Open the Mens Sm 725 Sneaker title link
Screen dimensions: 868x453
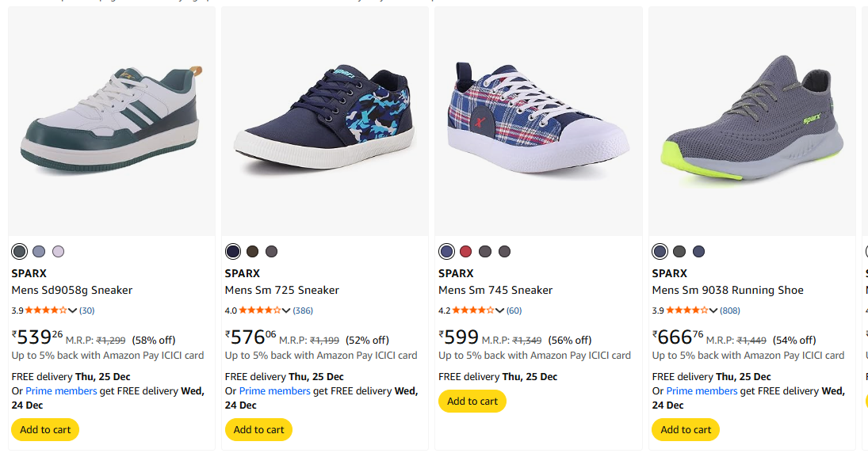tap(281, 290)
